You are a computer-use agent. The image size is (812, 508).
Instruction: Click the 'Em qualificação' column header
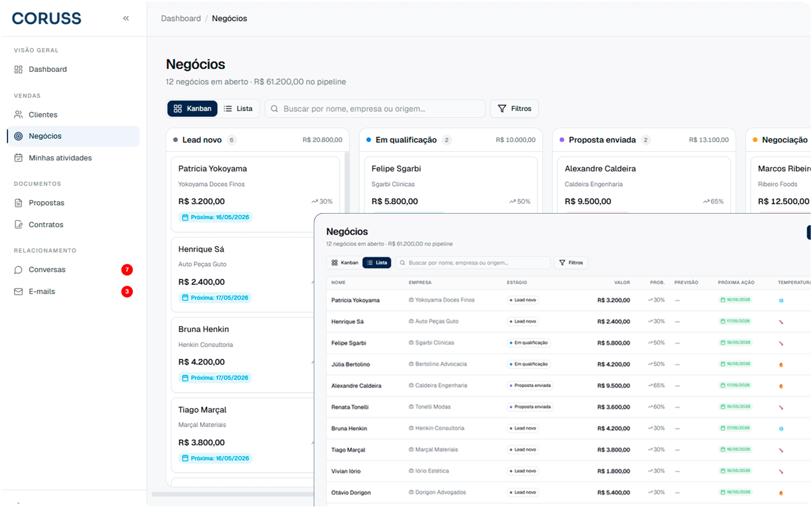[x=451, y=140]
